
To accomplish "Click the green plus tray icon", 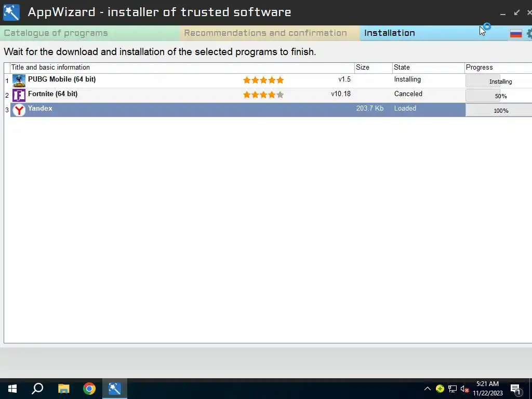I will click(440, 389).
